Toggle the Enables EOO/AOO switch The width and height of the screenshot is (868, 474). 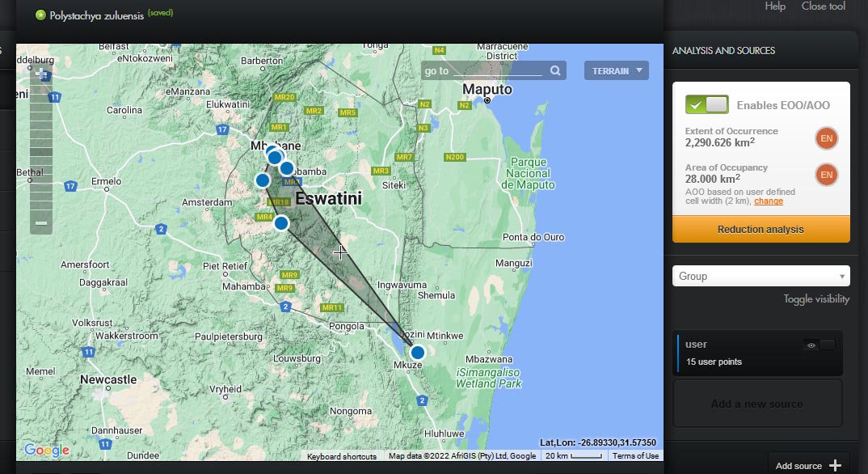pyautogui.click(x=706, y=105)
